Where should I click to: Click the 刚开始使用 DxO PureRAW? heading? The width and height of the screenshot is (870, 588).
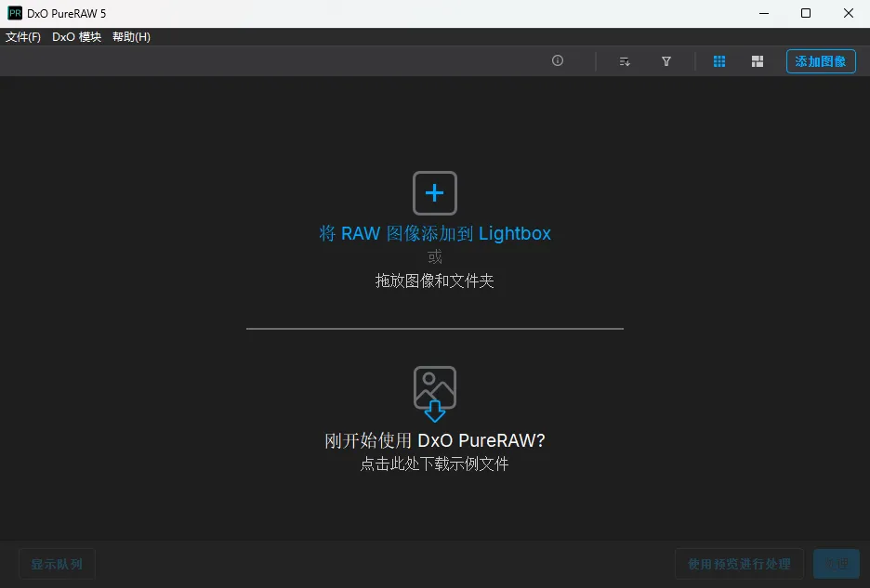[x=435, y=440]
